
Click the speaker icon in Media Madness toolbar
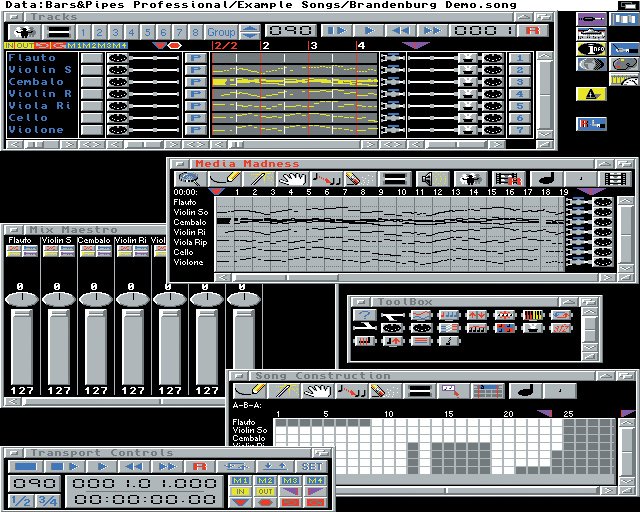click(x=433, y=179)
